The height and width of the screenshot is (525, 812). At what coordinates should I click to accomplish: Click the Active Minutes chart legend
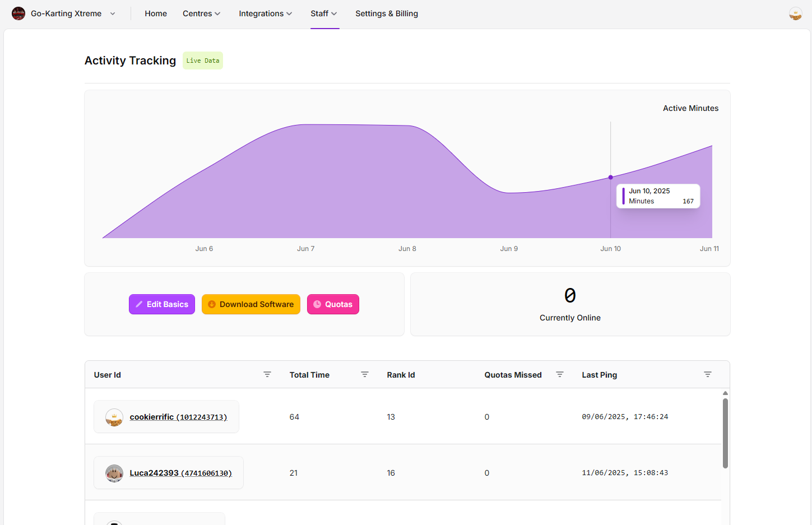[x=690, y=108]
